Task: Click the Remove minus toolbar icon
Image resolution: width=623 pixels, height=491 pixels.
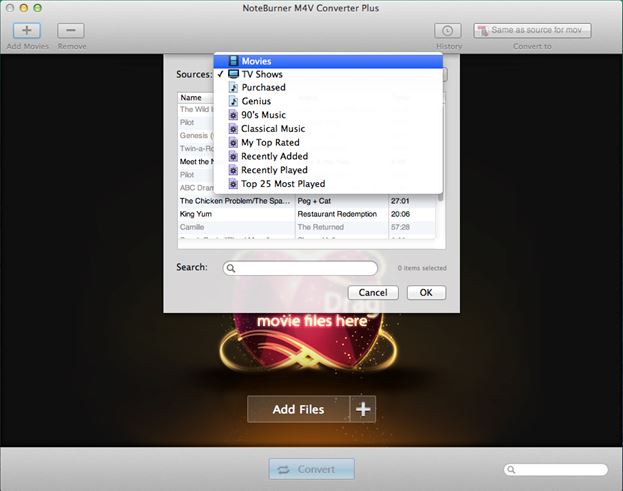Action: click(x=71, y=31)
